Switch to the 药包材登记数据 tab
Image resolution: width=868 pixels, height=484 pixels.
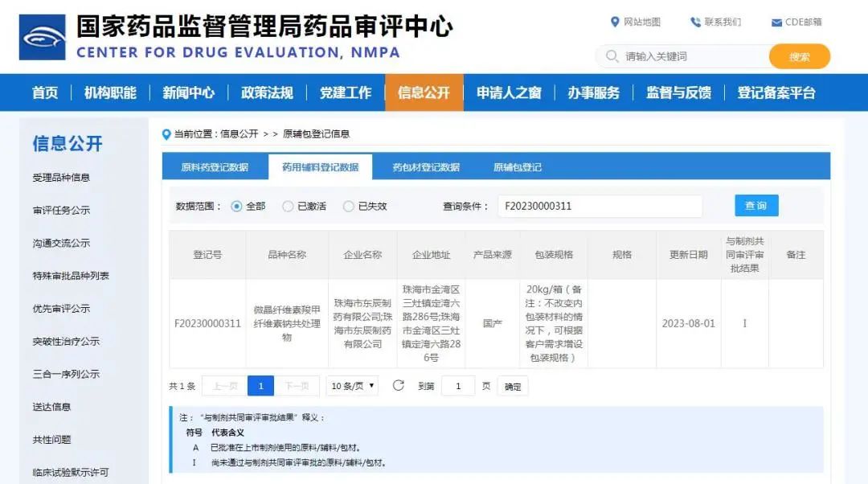pyautogui.click(x=426, y=167)
